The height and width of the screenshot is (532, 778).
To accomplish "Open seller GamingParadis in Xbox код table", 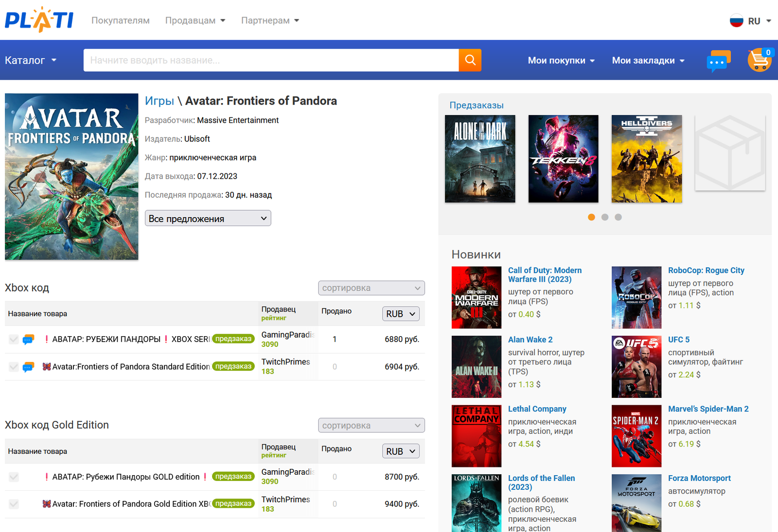I will point(288,335).
